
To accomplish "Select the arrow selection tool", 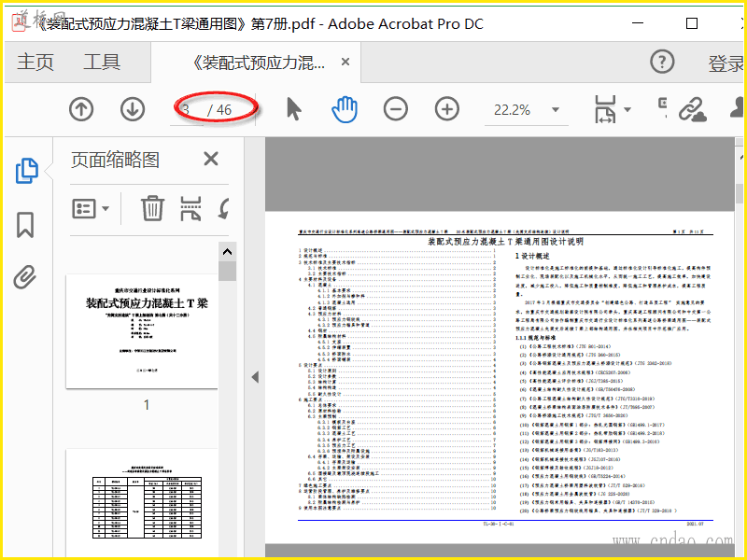I will point(294,109).
